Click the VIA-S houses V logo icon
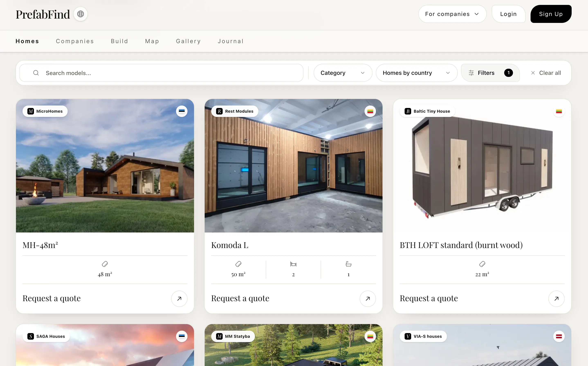Screen dimensions: 588x366 pos(408,336)
